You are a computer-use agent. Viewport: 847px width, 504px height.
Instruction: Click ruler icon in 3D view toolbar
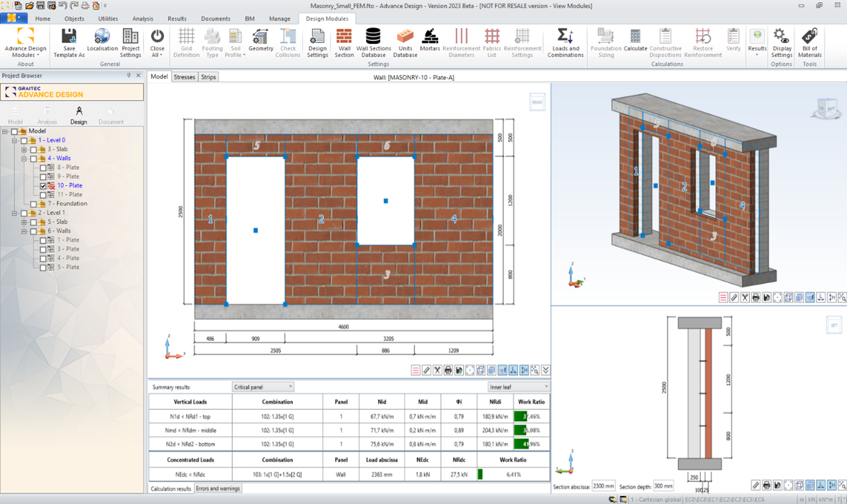pos(734,298)
